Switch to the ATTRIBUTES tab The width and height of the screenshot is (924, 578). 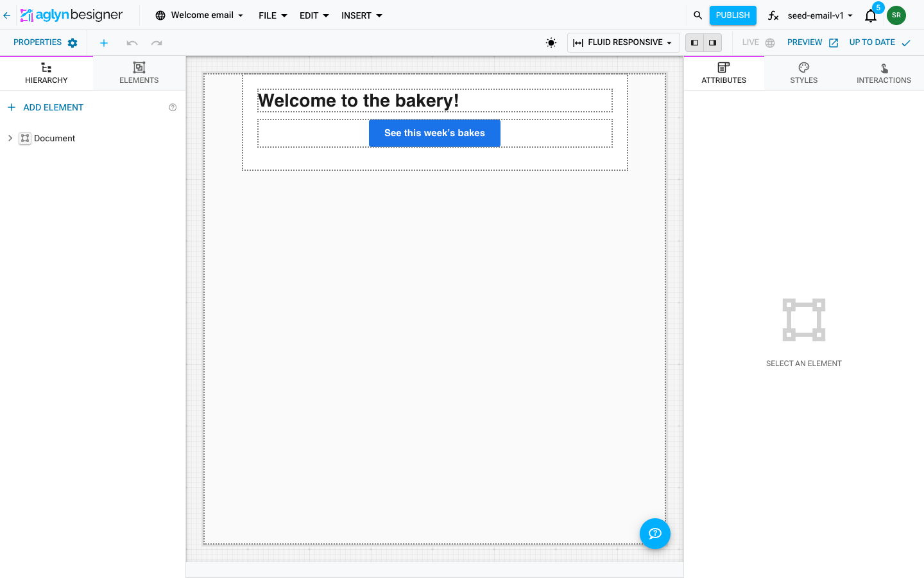pyautogui.click(x=724, y=73)
